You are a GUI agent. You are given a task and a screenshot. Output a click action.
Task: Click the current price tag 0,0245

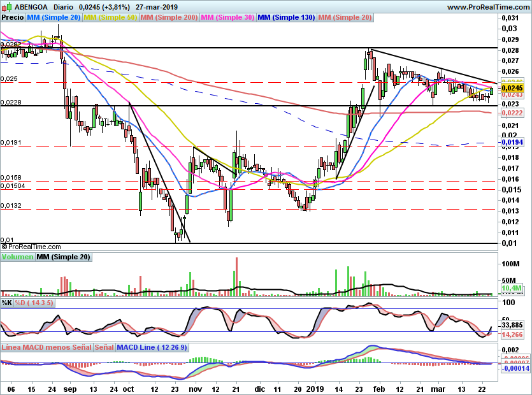point(512,88)
